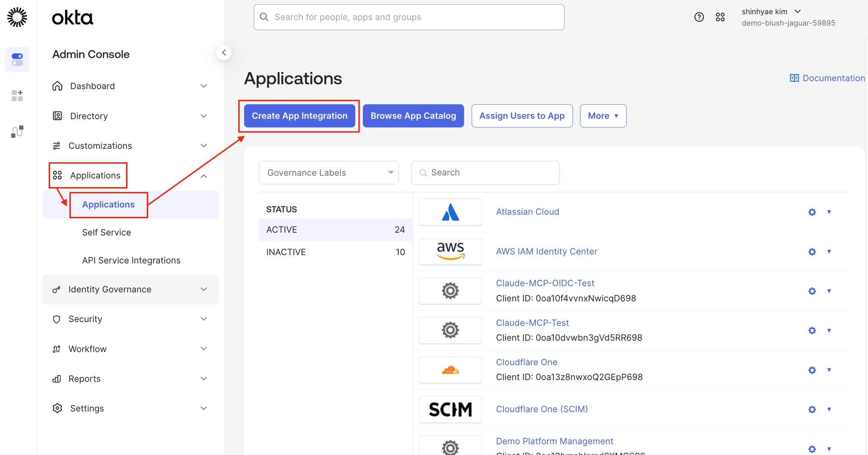
Task: Collapse the sidebar with the arrow button
Action: click(x=224, y=53)
